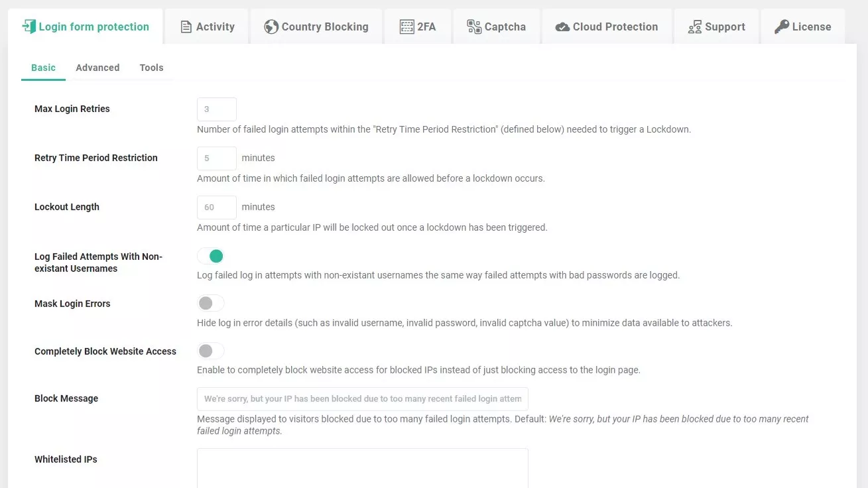Turn on Completely Block Website Access
This screenshot has height=488, width=868.
point(211,351)
